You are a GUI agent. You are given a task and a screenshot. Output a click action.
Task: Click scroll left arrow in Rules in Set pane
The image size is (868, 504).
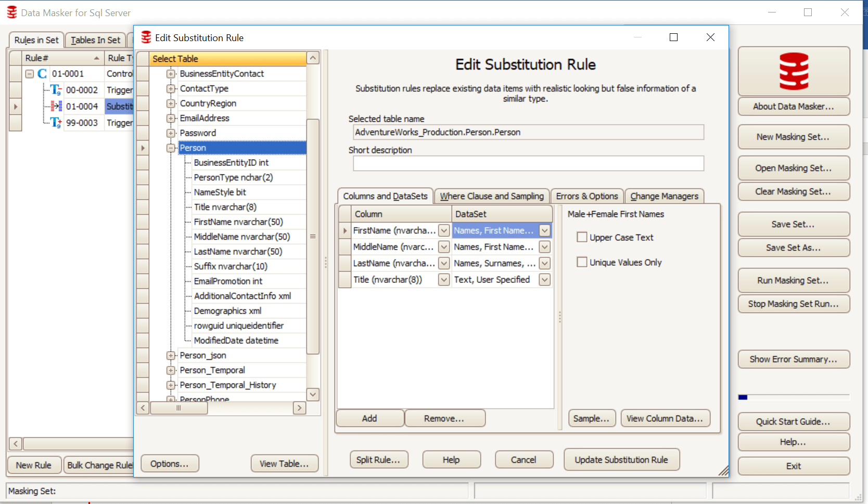pyautogui.click(x=16, y=444)
